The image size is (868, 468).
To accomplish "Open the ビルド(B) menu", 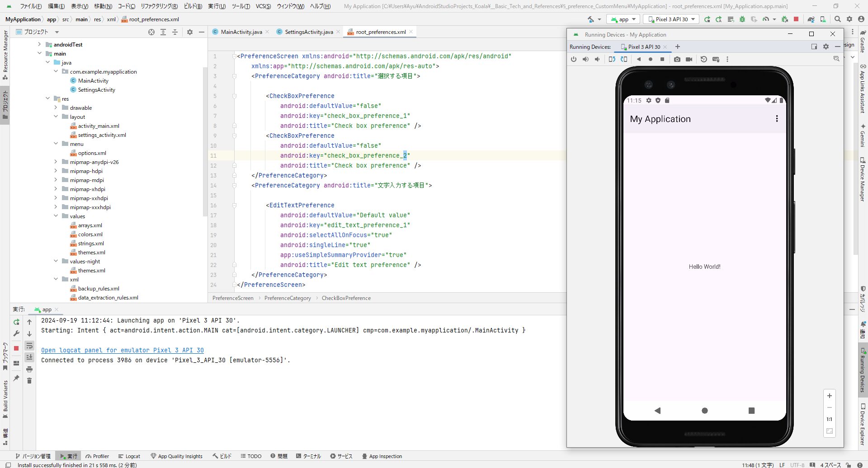I will coord(193,6).
